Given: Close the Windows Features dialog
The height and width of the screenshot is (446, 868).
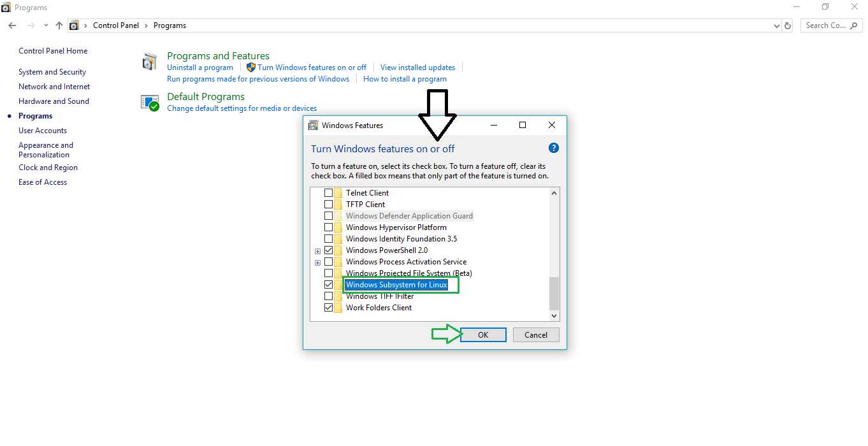Looking at the screenshot, I should pyautogui.click(x=552, y=126).
